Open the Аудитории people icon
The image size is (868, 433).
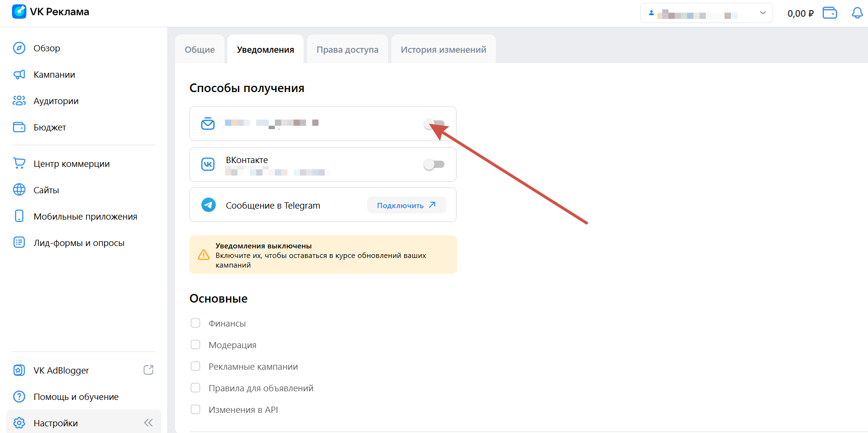coord(19,101)
